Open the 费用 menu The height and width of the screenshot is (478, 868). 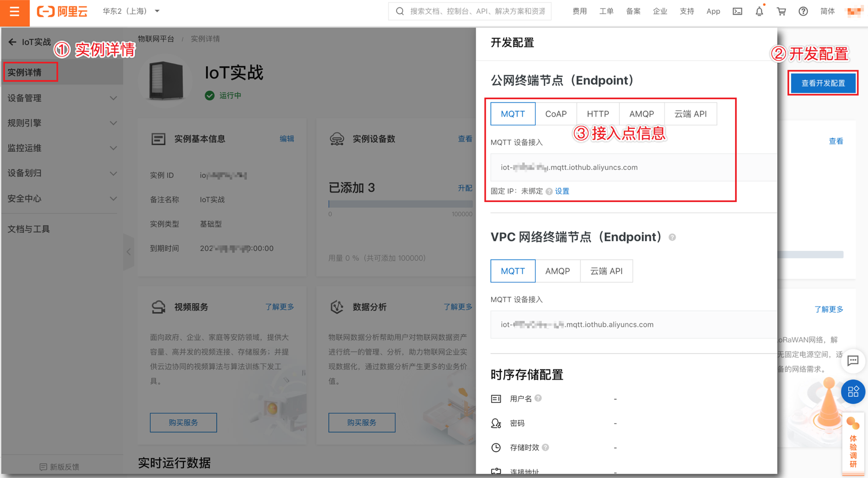(579, 11)
